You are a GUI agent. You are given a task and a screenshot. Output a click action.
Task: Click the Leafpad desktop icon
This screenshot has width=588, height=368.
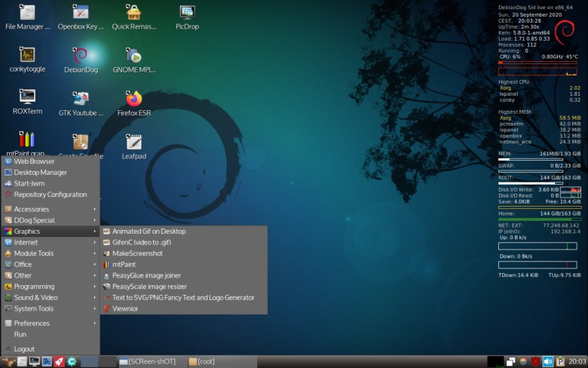(x=134, y=143)
